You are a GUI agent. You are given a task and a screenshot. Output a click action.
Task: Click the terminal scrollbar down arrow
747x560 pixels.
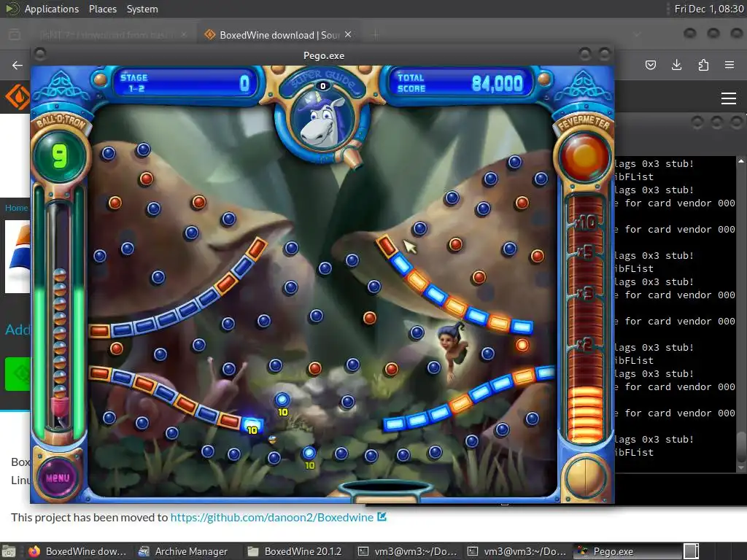pyautogui.click(x=741, y=467)
